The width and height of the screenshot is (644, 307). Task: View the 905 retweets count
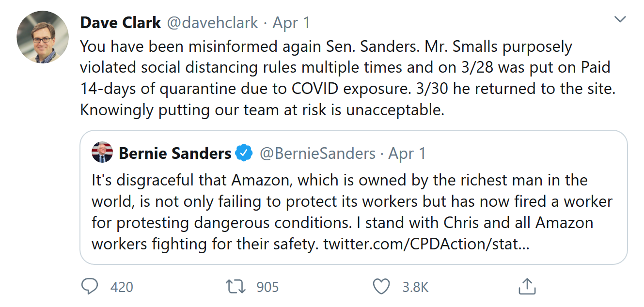(x=267, y=287)
